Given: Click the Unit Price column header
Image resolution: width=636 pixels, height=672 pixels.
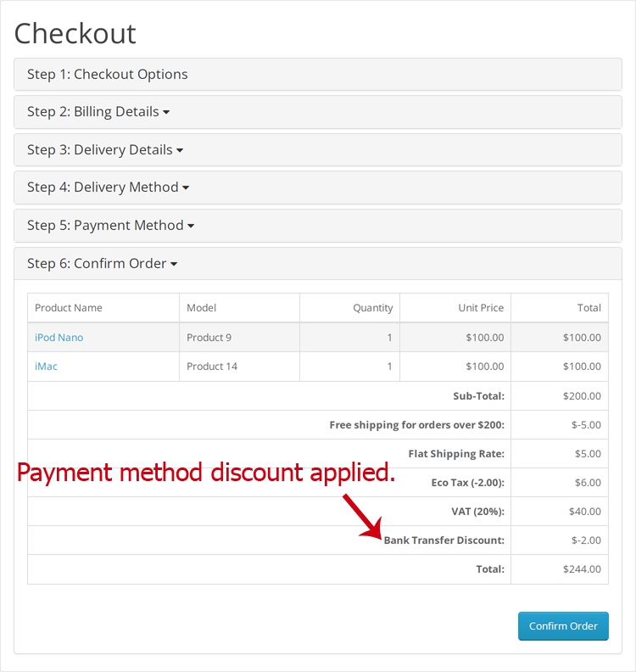Looking at the screenshot, I should pyautogui.click(x=481, y=308).
